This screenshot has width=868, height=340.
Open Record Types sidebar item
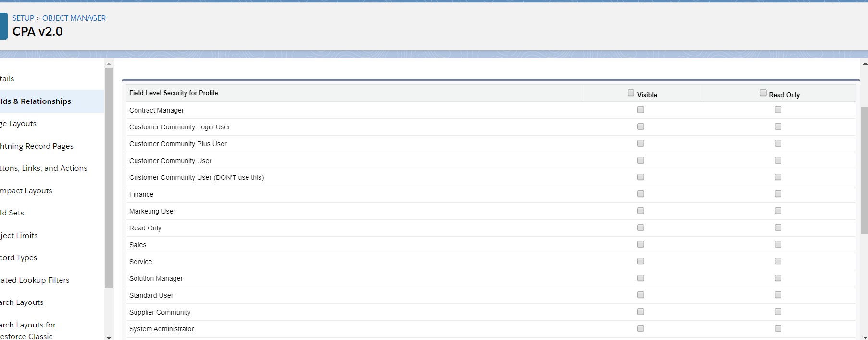19,258
